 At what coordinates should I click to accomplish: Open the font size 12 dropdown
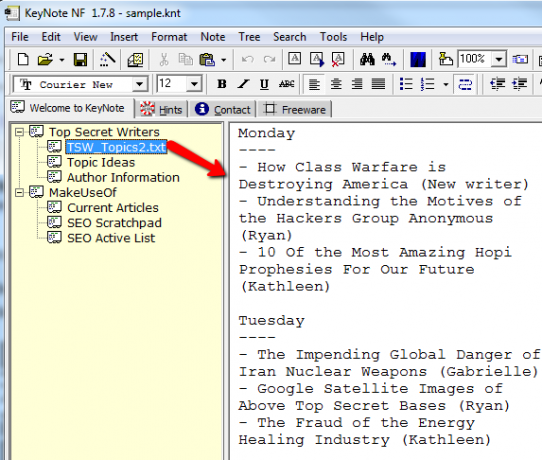tap(194, 84)
